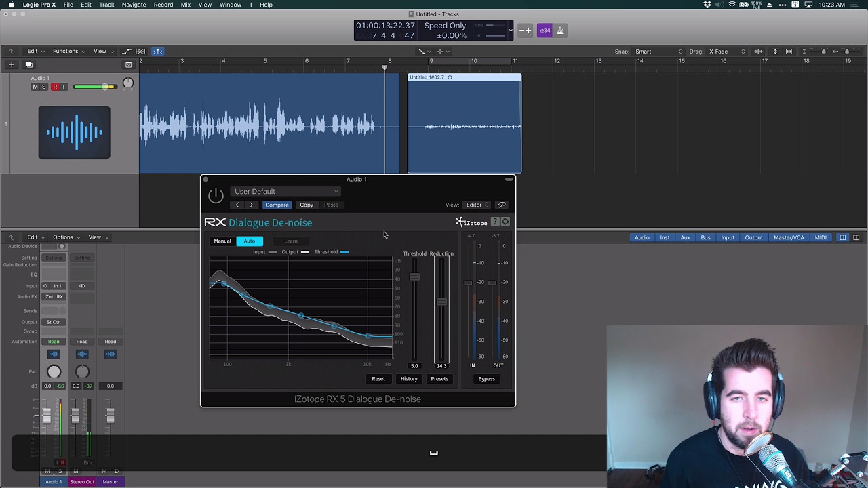Viewport: 868px width, 488px height.
Task: Toggle the automation curve view icon
Action: click(x=126, y=52)
